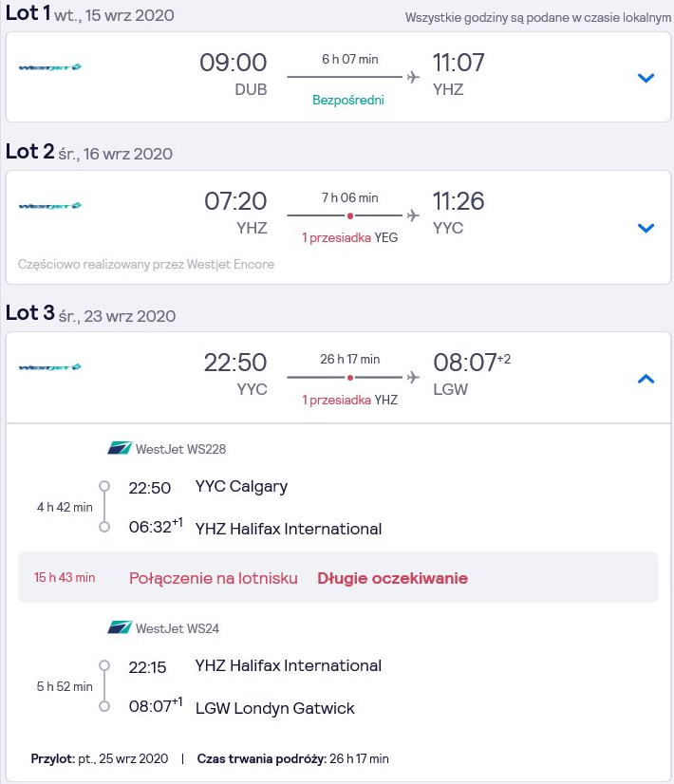This screenshot has height=784, width=674.
Task: Expand Lot 1 flight details chevron
Action: click(x=646, y=78)
